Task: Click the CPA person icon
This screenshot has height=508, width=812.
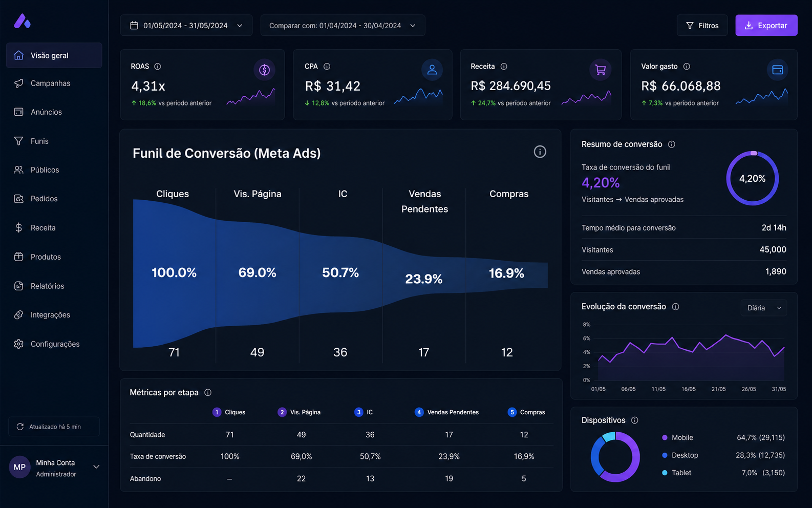Action: (432, 70)
